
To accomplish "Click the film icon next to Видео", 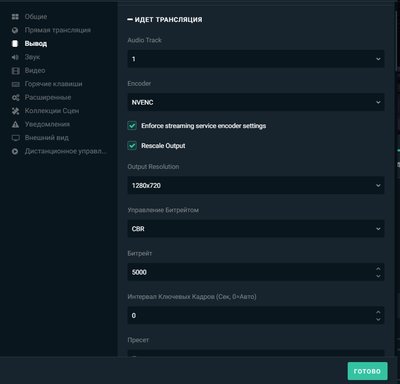I will coord(15,71).
